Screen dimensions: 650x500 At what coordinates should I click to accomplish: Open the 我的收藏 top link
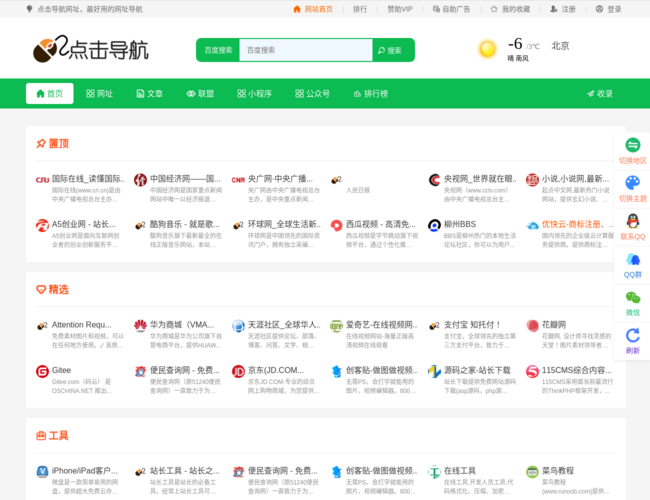[510, 9]
